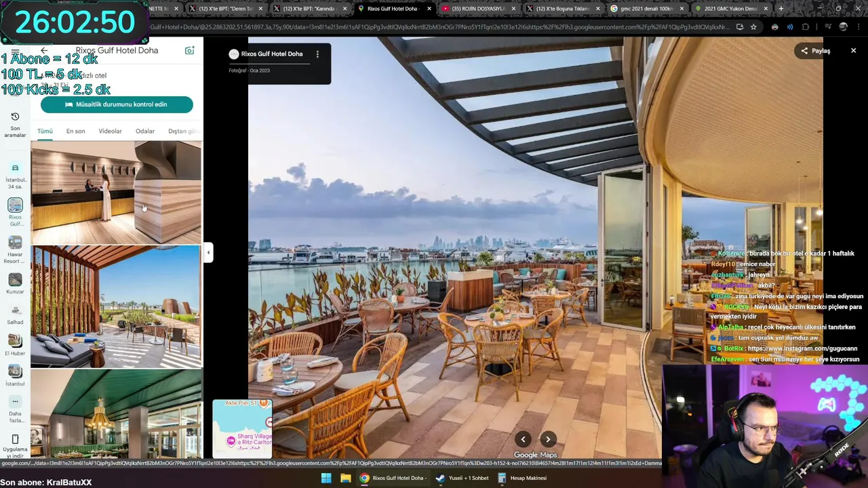Switch to the Odalar tab

click(144, 131)
